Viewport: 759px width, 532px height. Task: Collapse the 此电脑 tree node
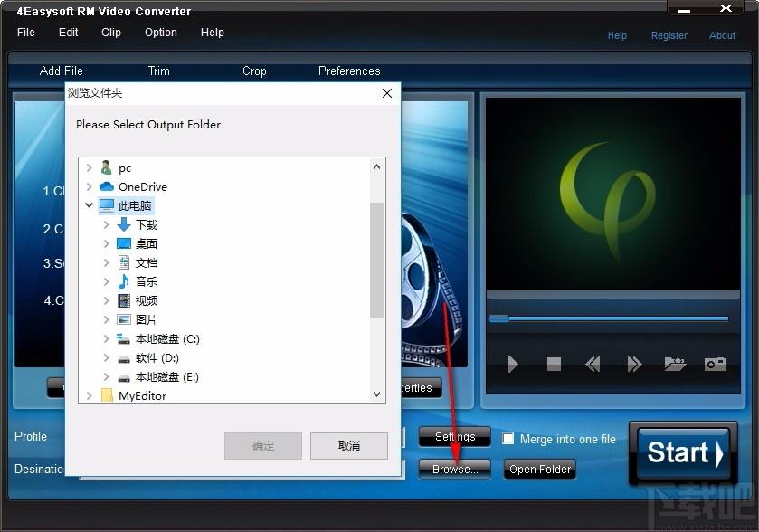(89, 205)
